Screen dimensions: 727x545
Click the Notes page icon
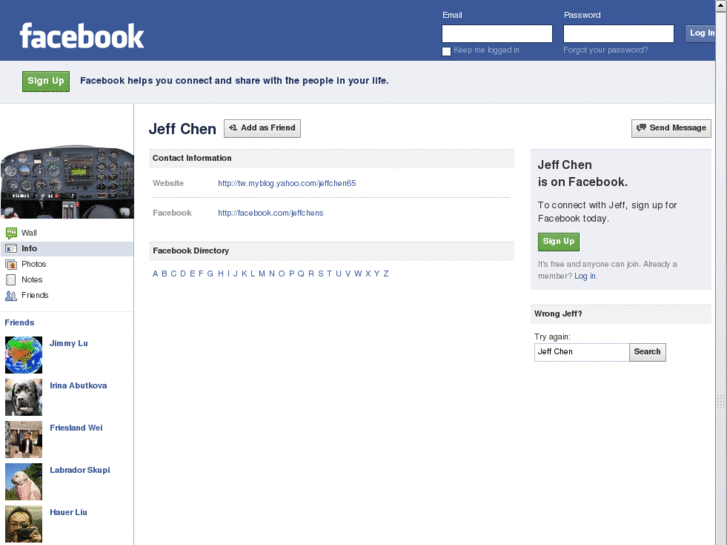[11, 280]
